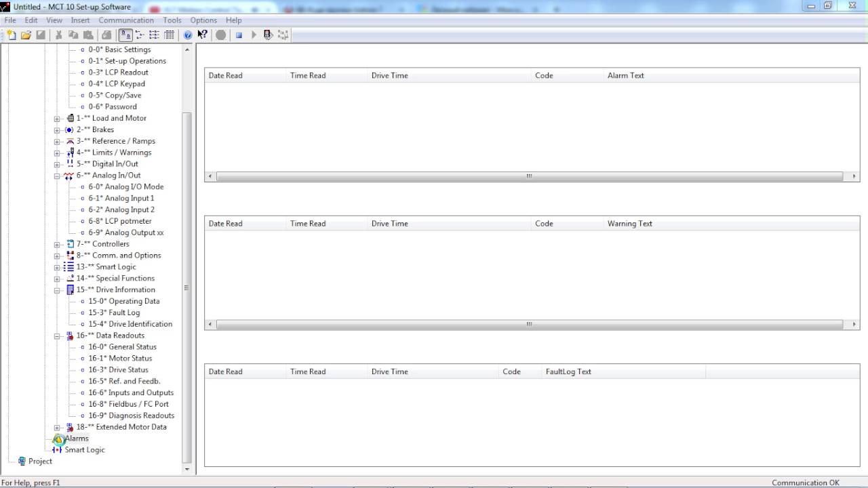Open the Communication menu

click(x=126, y=20)
